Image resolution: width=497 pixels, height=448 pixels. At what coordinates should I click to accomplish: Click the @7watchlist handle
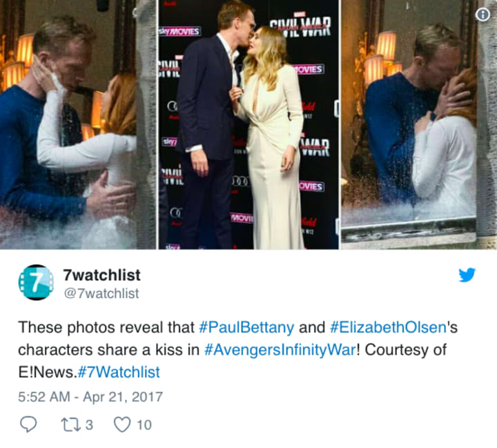point(101,293)
